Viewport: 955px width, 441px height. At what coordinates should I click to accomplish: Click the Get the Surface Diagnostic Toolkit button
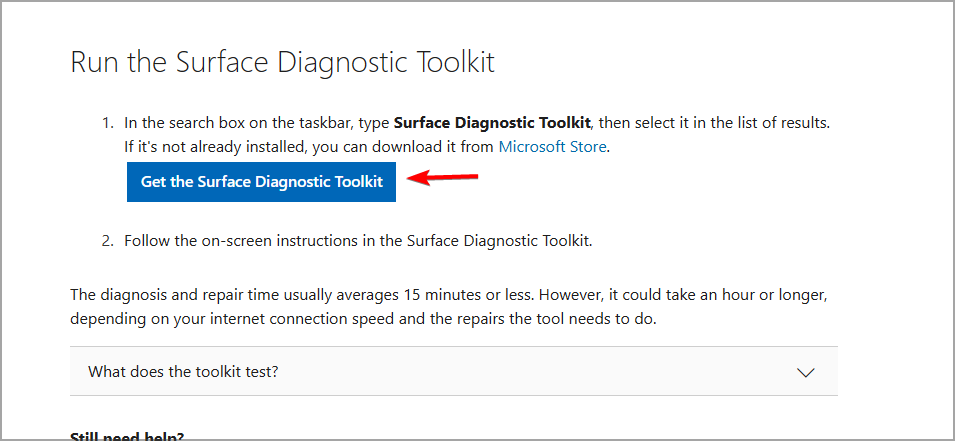(261, 182)
